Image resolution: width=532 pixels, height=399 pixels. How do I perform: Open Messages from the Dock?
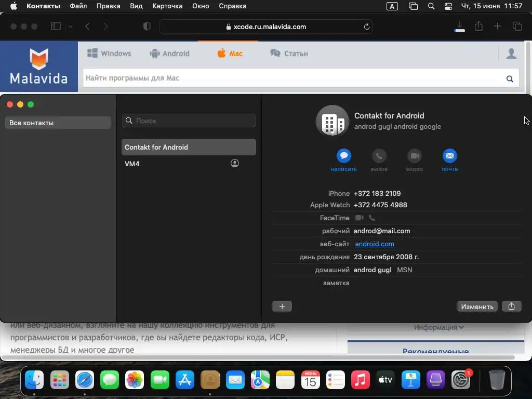coord(110,380)
